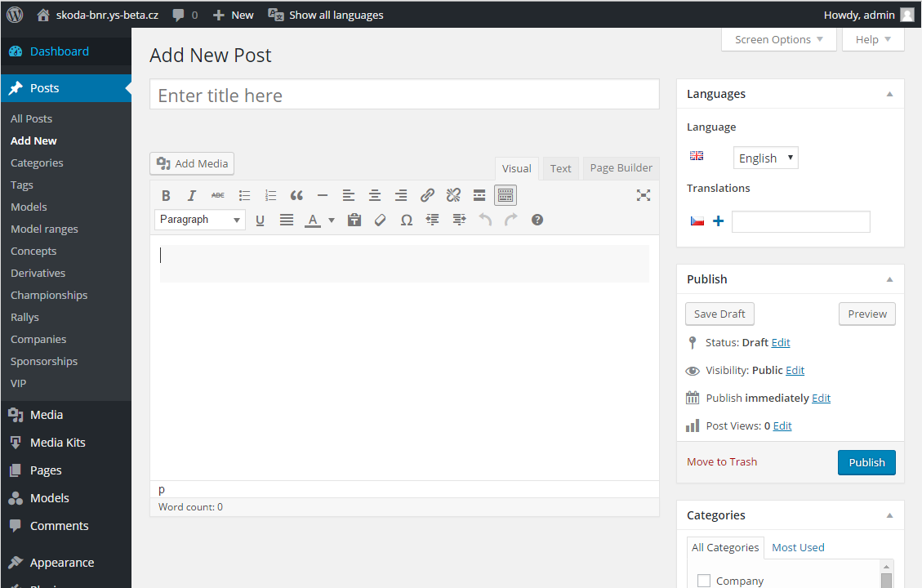Toggle the toolbar kitchen sink
The width and height of the screenshot is (922, 588).
click(x=506, y=195)
